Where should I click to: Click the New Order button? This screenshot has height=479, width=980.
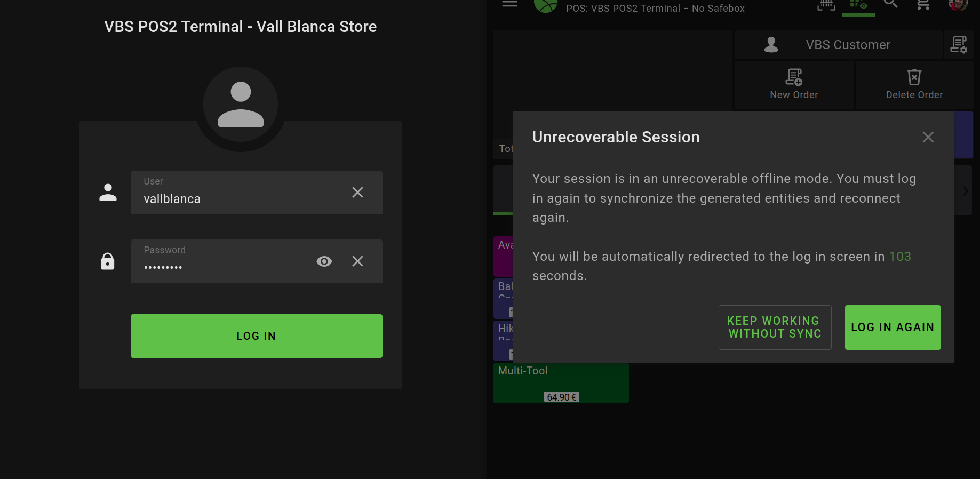click(x=794, y=85)
